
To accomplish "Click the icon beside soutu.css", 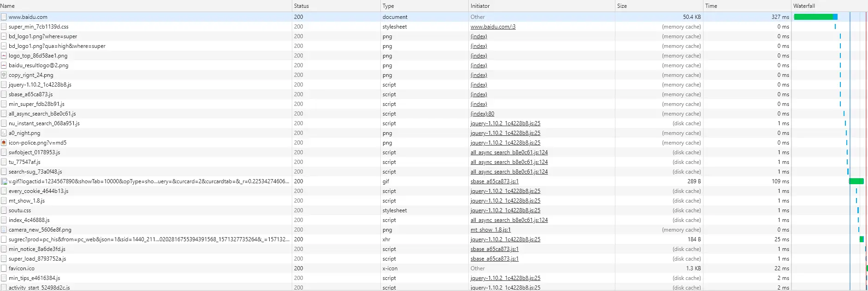I will pos(4,210).
